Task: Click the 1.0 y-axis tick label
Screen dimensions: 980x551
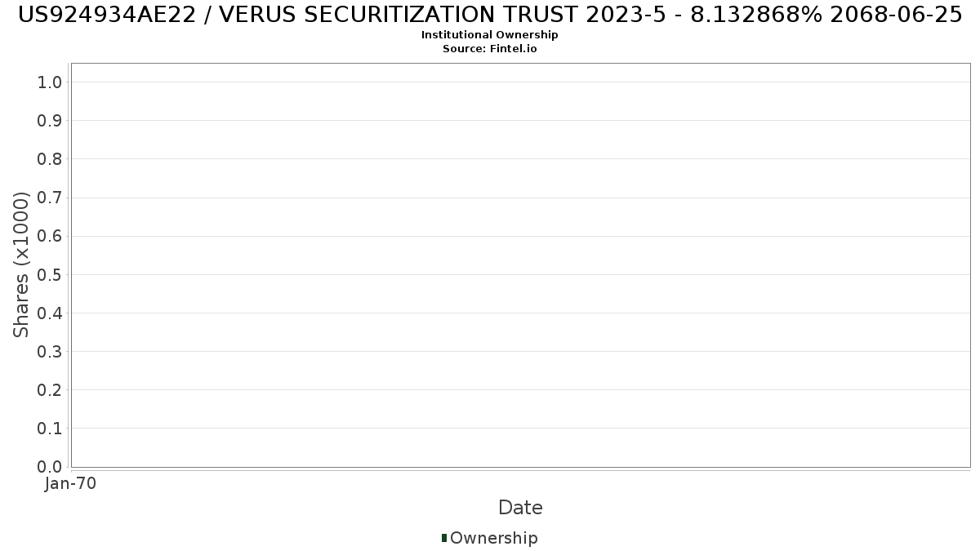Action: [49, 82]
